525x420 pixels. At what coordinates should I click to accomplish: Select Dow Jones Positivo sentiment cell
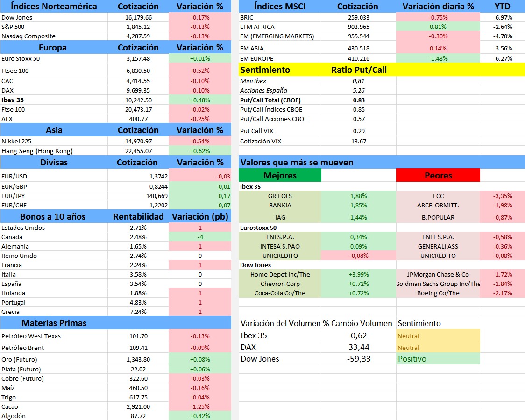point(438,359)
